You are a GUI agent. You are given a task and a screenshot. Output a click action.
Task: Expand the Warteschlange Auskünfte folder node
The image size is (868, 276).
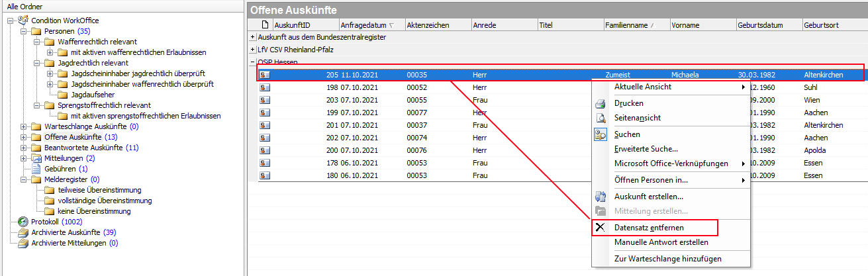[x=24, y=126]
